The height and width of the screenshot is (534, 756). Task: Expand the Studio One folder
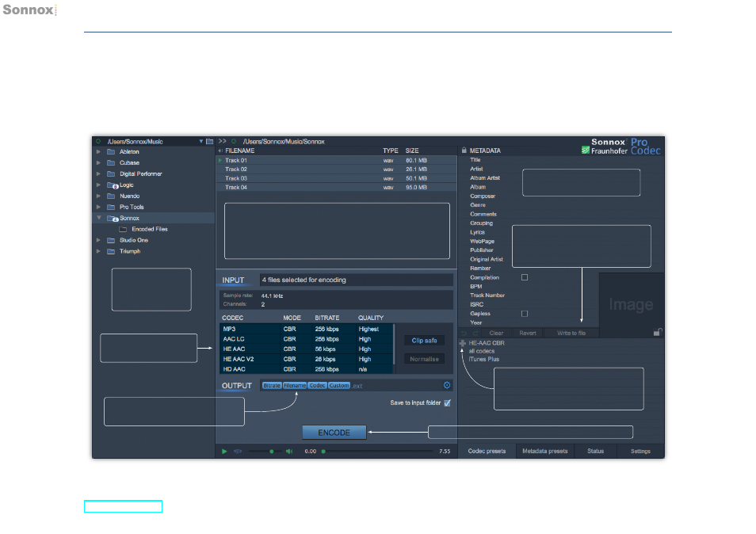(x=98, y=240)
